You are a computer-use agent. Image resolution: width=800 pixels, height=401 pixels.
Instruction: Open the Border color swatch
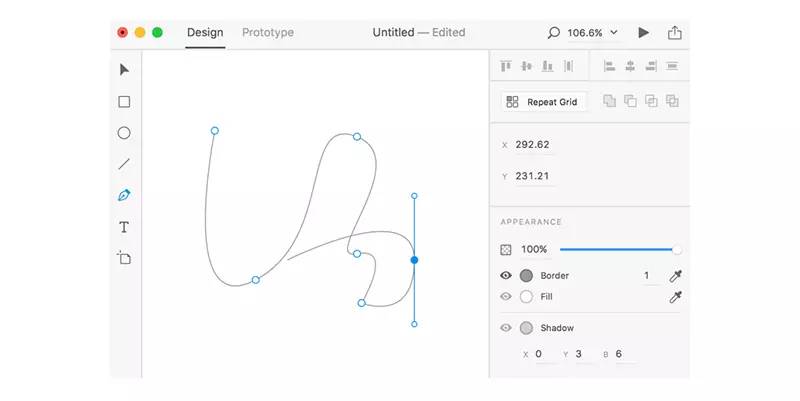pyautogui.click(x=527, y=276)
